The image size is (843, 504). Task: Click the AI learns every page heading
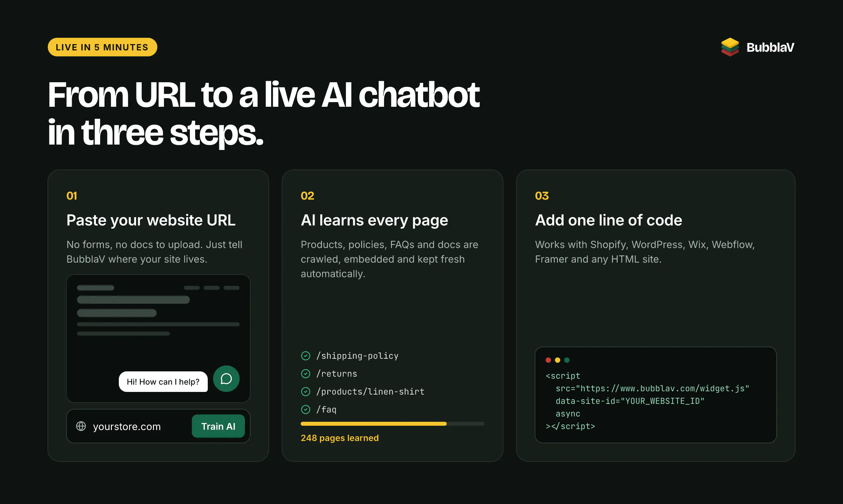tap(374, 220)
